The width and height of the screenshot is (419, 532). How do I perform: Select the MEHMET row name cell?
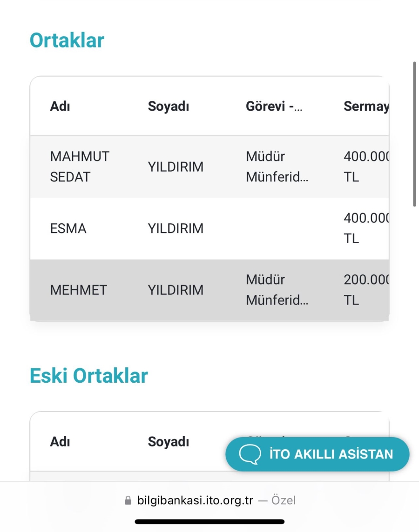(x=78, y=290)
